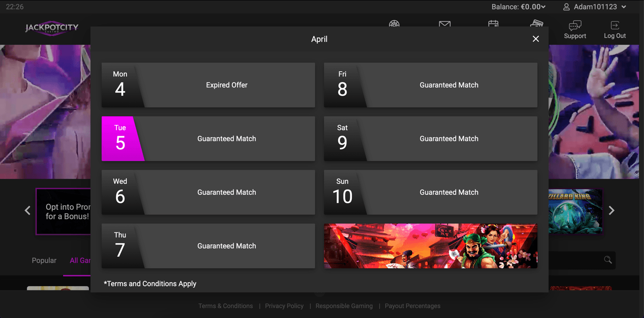Click the JackpotCity Casino logo
644x318 pixels.
(x=52, y=28)
